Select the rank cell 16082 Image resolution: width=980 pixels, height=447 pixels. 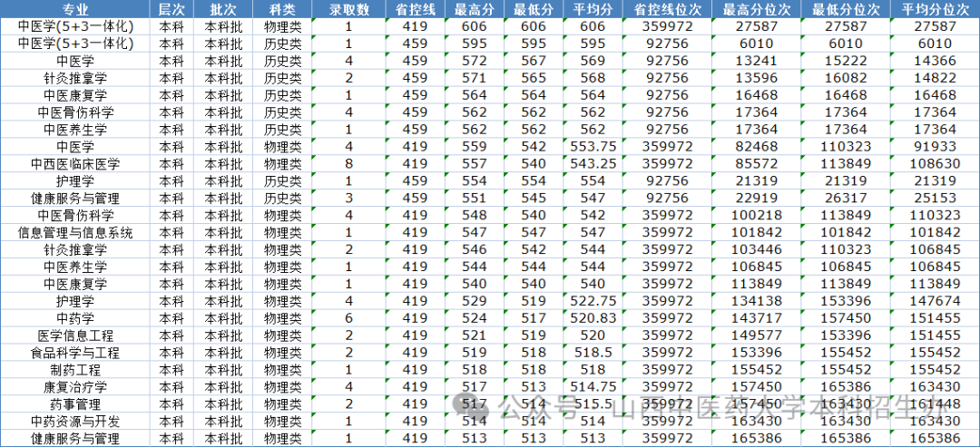coord(847,78)
